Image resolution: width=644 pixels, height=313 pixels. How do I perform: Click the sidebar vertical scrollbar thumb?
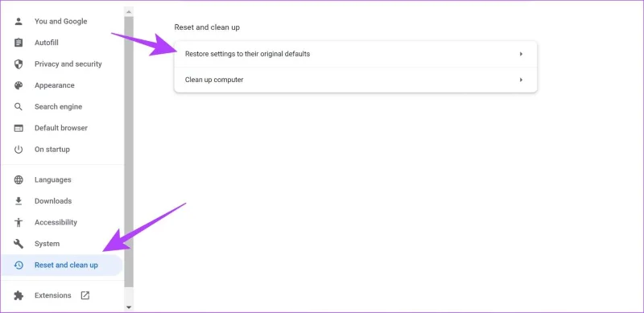(129, 152)
